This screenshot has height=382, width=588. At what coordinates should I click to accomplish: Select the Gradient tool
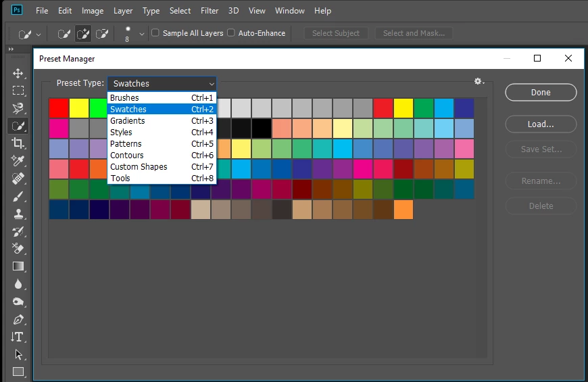coord(18,266)
